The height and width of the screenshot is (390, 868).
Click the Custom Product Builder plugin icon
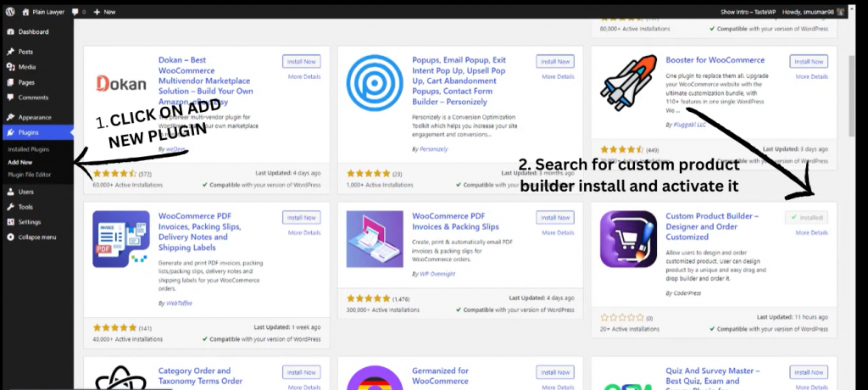(628, 239)
